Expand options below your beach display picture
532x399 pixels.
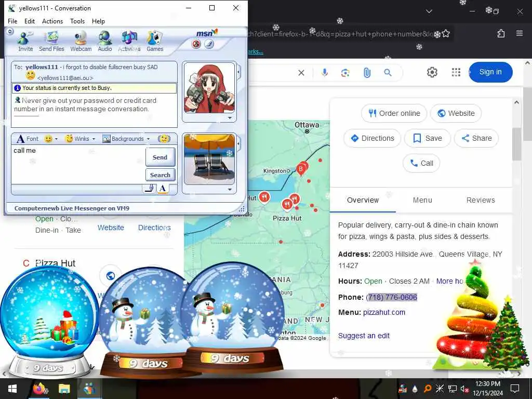[230, 190]
